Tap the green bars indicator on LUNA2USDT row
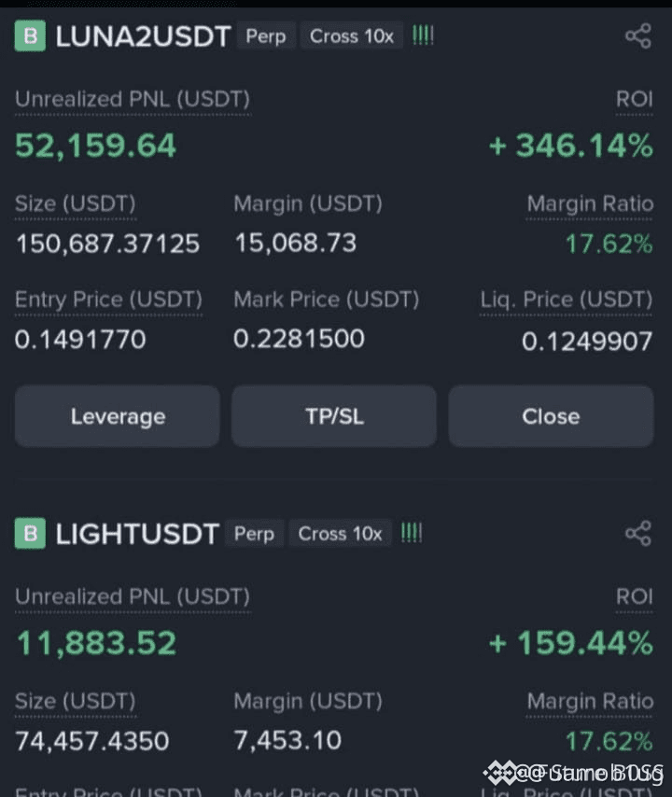 [x=423, y=35]
